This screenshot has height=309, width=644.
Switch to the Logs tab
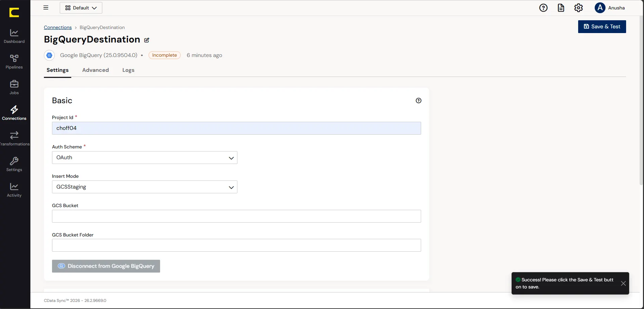point(128,70)
